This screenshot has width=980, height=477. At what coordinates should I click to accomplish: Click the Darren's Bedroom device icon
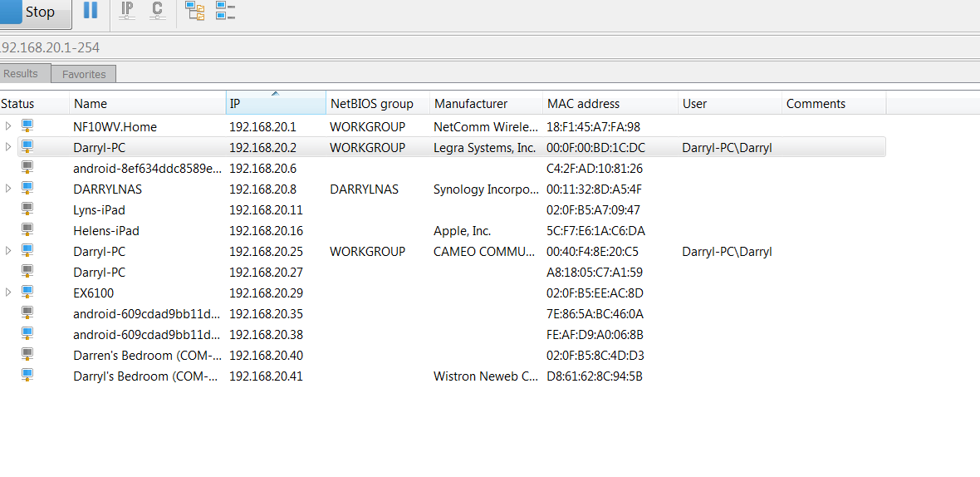27,355
